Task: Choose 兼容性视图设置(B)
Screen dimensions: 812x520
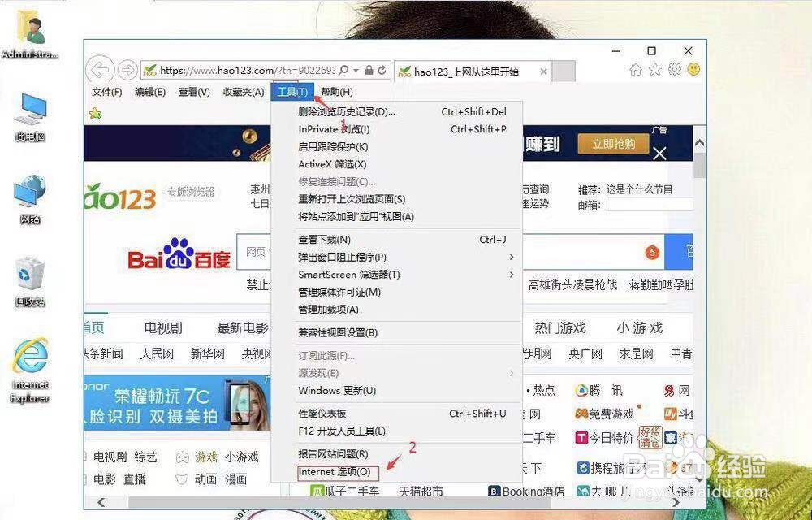Action: [x=397, y=332]
